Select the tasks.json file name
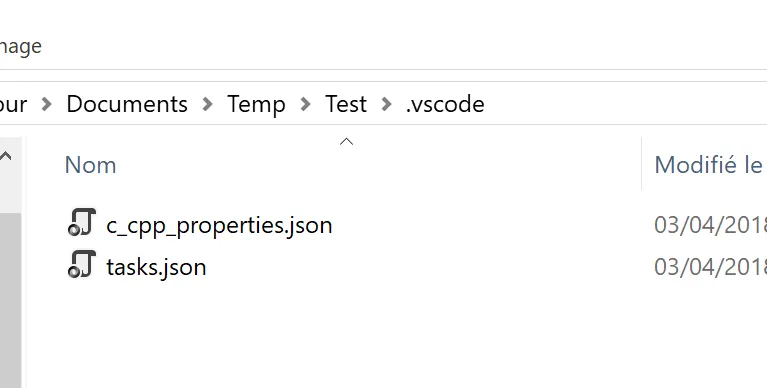The height and width of the screenshot is (388, 767). coord(156,268)
